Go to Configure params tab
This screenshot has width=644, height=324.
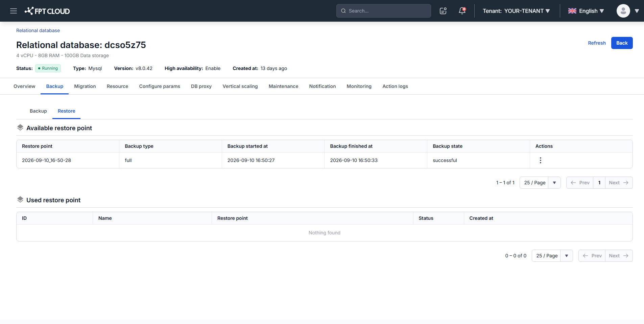click(160, 86)
